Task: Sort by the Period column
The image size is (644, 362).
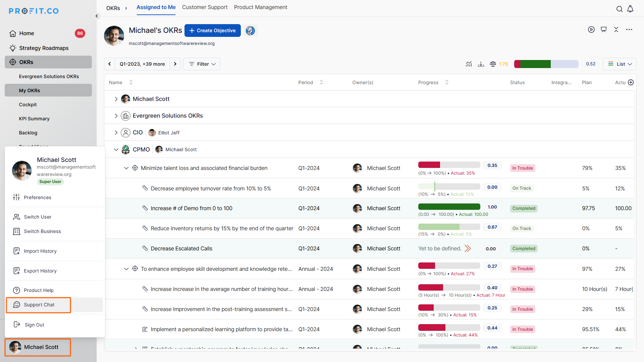Action: [321, 82]
